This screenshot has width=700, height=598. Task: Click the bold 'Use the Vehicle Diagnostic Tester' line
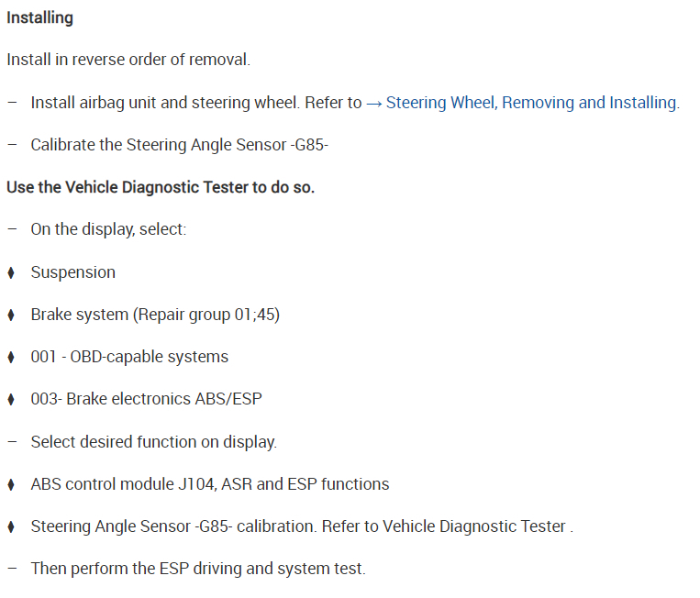pyautogui.click(x=161, y=187)
